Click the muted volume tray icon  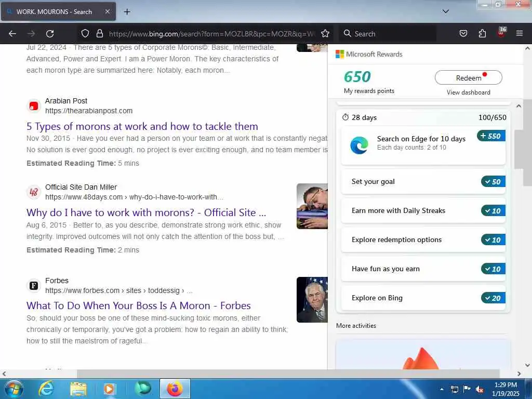tap(480, 389)
